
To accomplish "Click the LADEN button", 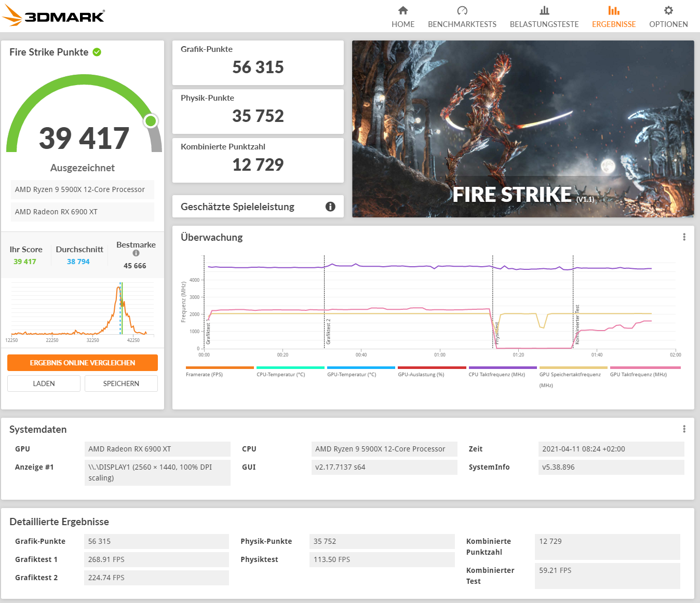I will pos(44,383).
